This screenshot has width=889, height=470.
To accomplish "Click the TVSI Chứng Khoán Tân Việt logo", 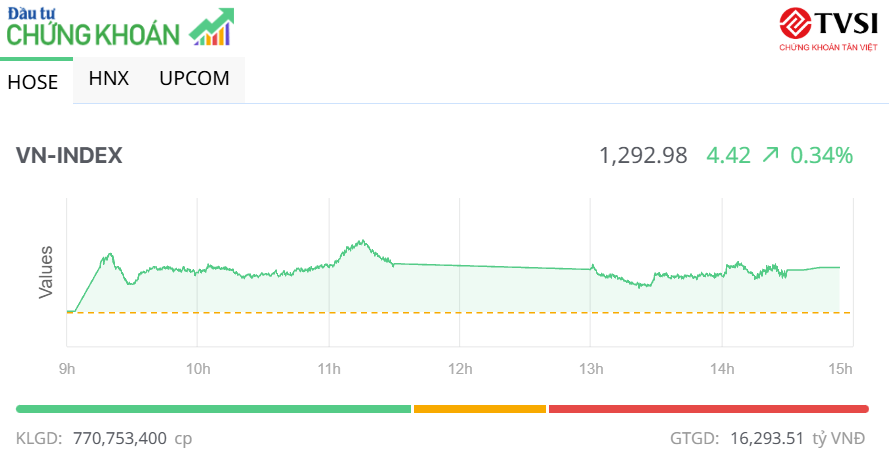I will (828, 28).
